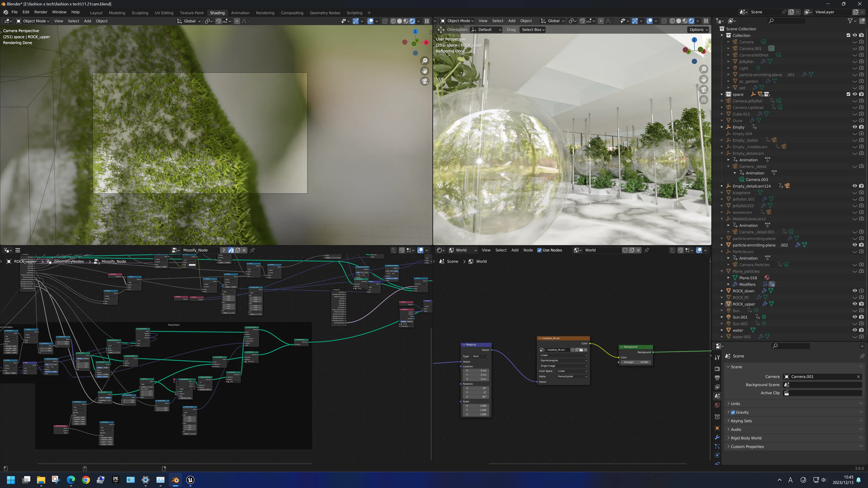Click the meadow_4k.exr image name field
The height and width of the screenshot is (488, 868).
pos(558,350)
